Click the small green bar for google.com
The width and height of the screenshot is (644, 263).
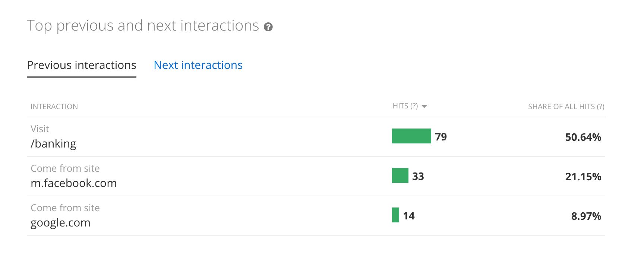tap(395, 215)
